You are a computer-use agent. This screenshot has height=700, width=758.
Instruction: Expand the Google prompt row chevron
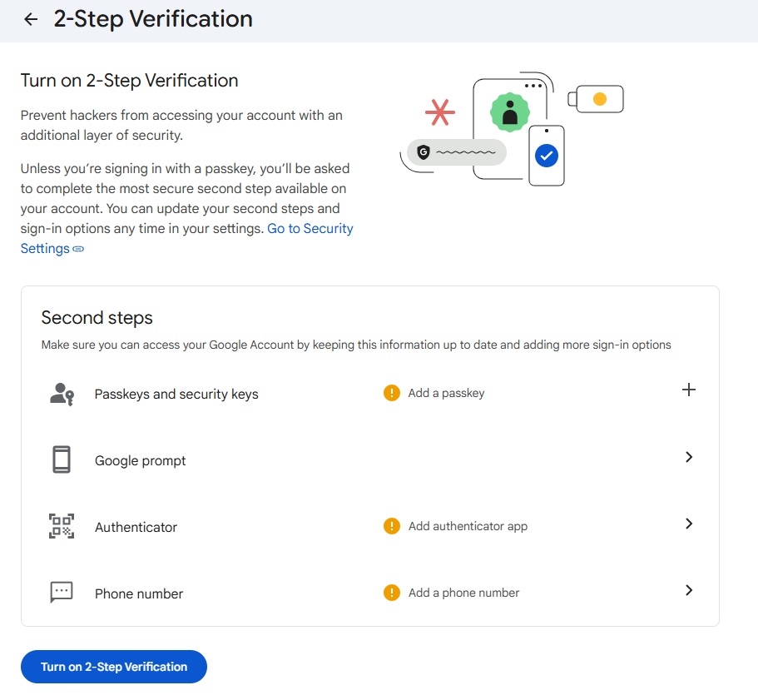[x=689, y=457]
